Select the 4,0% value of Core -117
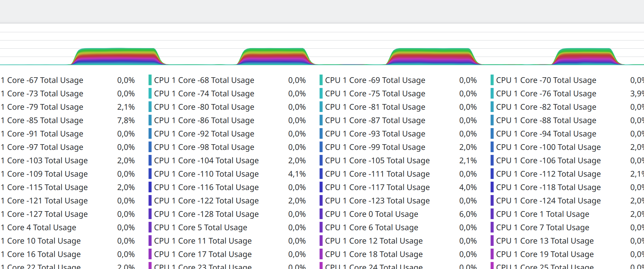The width and height of the screenshot is (644, 269). coord(468,187)
